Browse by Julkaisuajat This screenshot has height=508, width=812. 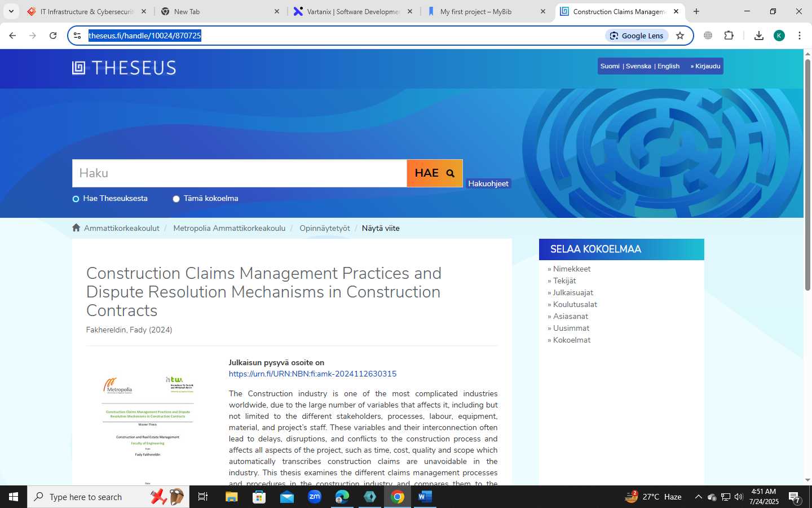click(573, 292)
